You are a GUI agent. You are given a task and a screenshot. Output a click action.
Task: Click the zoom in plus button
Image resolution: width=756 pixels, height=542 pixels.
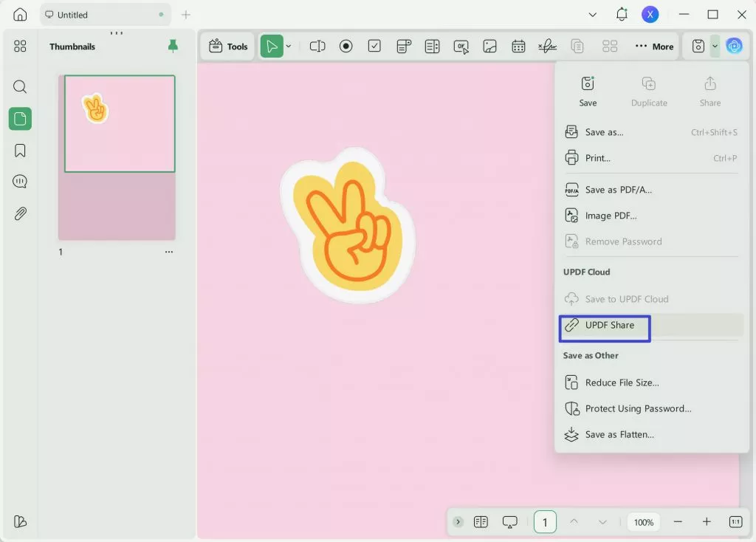pos(707,522)
